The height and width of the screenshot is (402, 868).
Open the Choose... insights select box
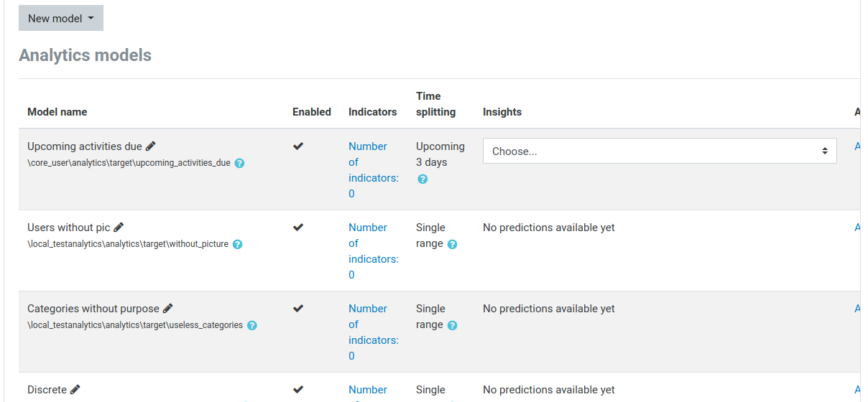[x=660, y=151]
